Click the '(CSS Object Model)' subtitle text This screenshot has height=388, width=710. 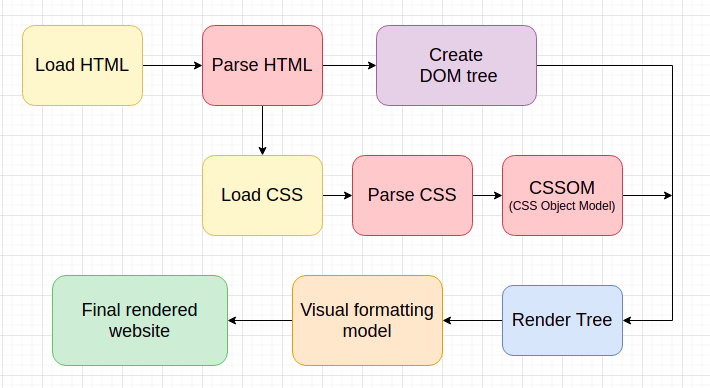coord(562,206)
